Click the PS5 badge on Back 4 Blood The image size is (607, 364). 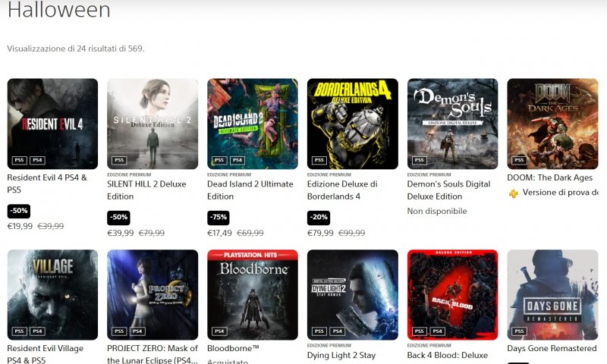point(420,331)
